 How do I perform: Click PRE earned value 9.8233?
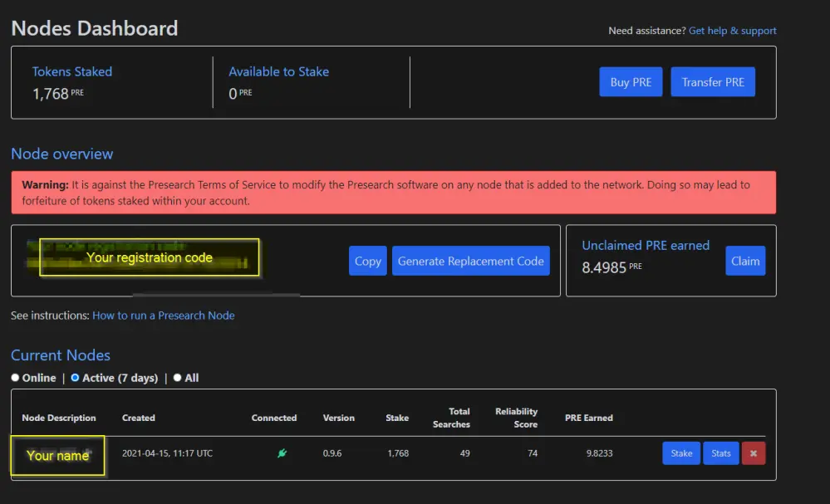[599, 453]
